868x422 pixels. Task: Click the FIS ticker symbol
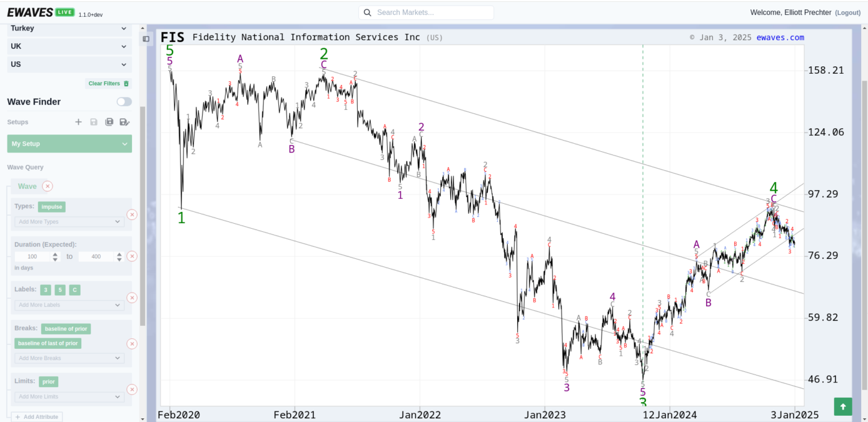172,37
